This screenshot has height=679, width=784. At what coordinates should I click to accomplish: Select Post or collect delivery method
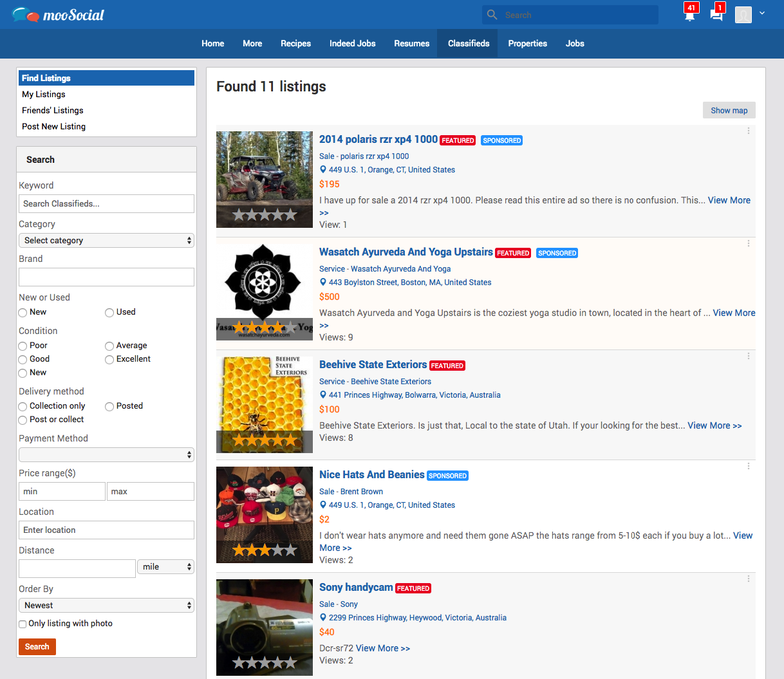coord(23,420)
